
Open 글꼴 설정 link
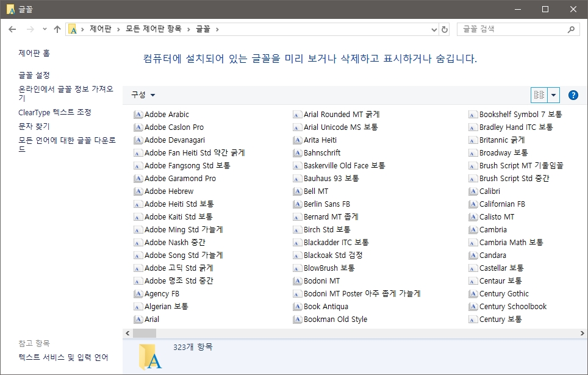click(x=34, y=76)
